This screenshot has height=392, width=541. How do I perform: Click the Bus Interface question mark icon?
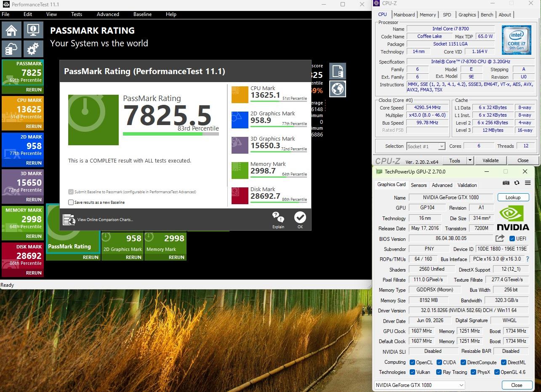[528, 259]
